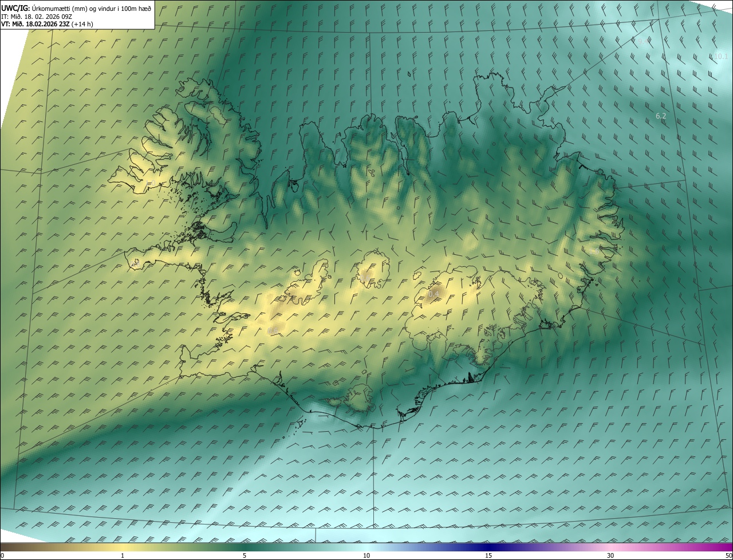The width and height of the screenshot is (733, 560).
Task: Click the "10.1" precipitation value on the map
Action: tap(720, 56)
